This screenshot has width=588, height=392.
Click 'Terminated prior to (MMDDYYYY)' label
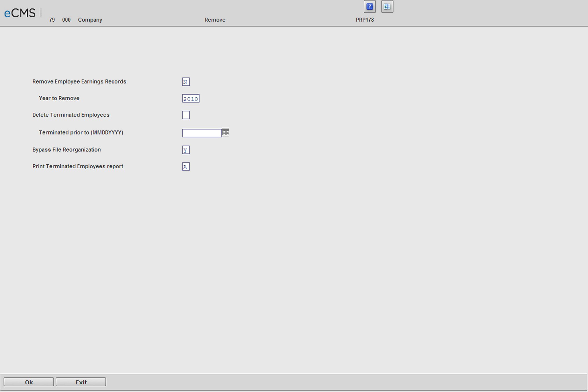[81, 132]
